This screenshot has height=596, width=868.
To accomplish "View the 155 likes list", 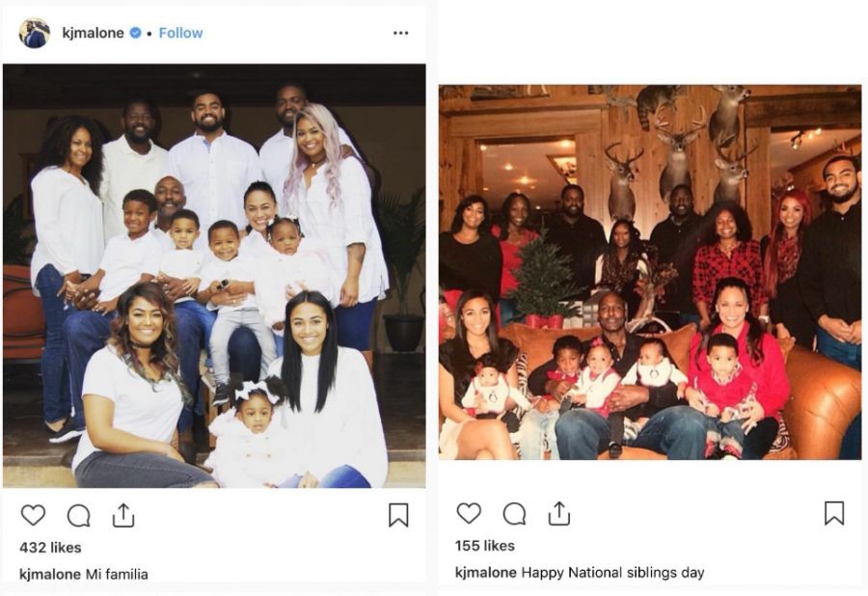I will click(x=485, y=546).
